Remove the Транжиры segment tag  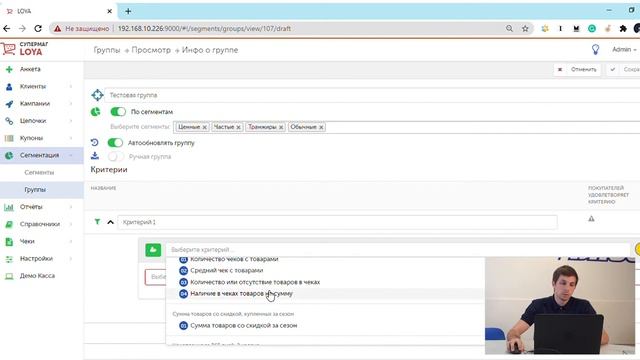[x=281, y=127]
